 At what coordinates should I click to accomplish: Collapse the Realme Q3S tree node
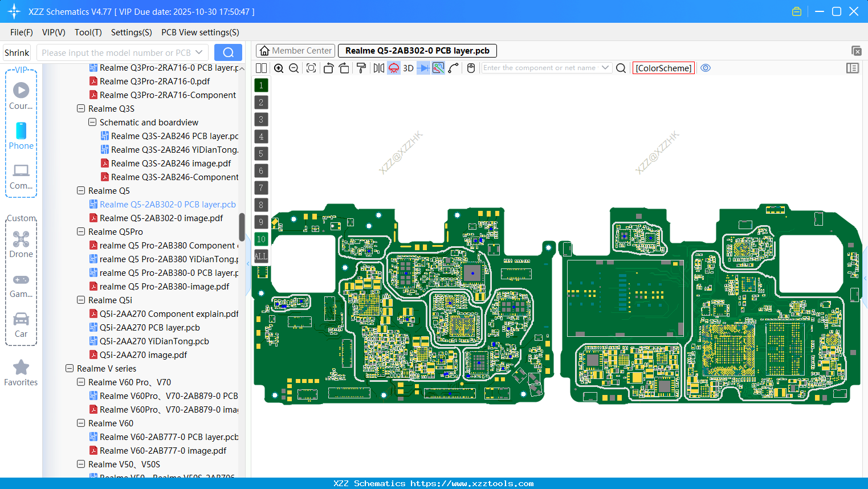click(x=81, y=108)
